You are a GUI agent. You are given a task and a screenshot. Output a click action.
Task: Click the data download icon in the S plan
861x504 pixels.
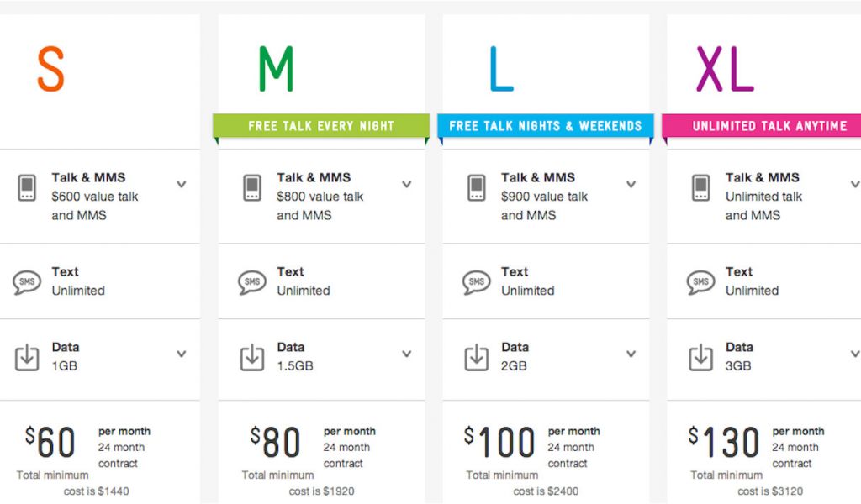pyautogui.click(x=27, y=357)
